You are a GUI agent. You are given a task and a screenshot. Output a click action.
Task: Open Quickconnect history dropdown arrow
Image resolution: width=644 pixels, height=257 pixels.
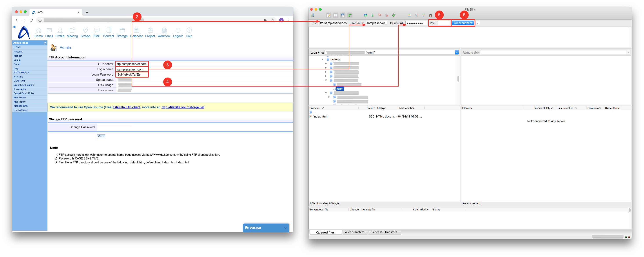477,23
